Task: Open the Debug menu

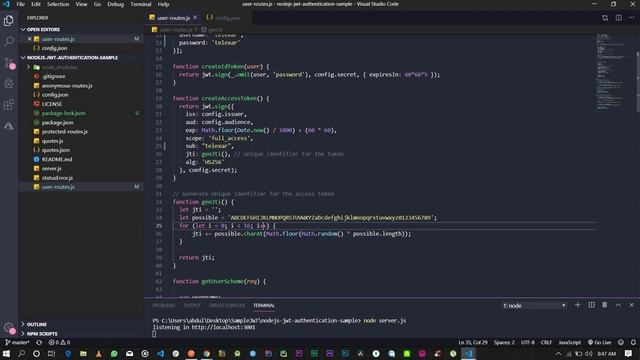Action: coord(116,4)
